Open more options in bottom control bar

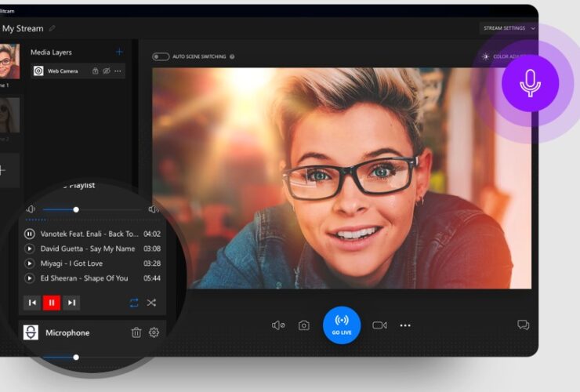click(x=405, y=325)
